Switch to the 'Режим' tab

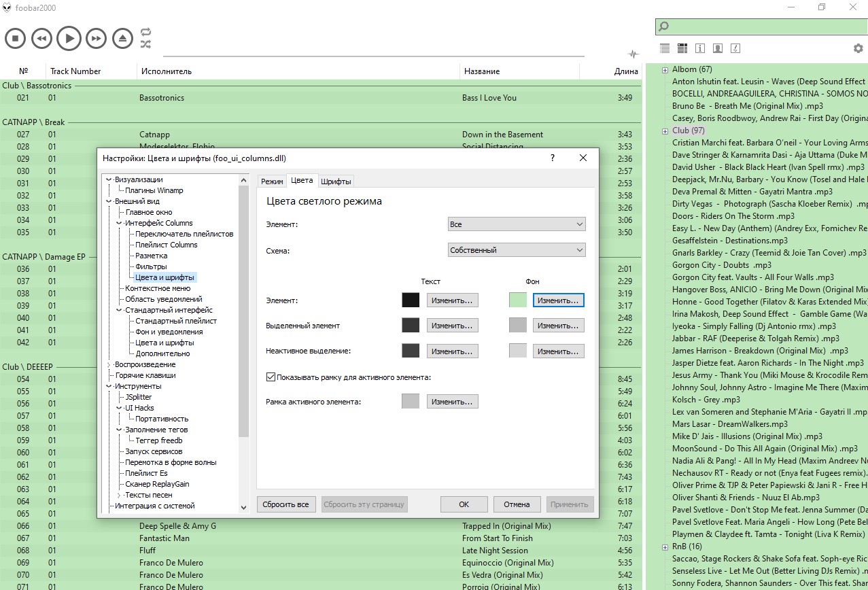pyautogui.click(x=272, y=181)
